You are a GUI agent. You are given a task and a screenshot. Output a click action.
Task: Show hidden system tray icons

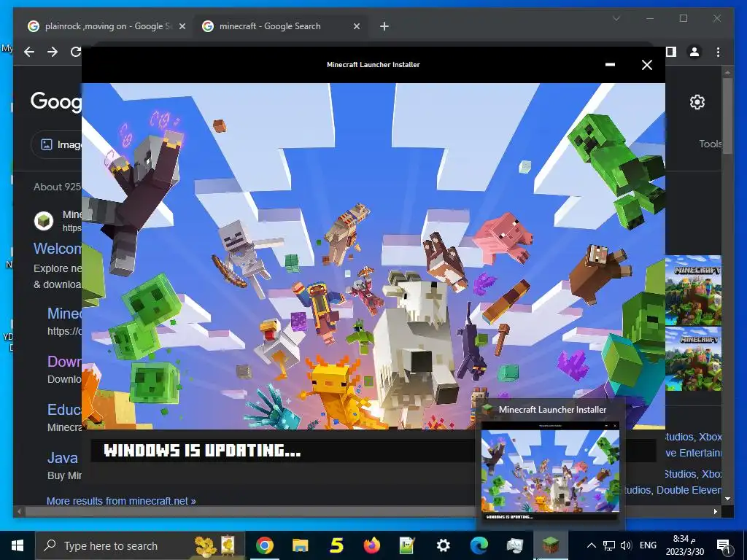click(591, 545)
